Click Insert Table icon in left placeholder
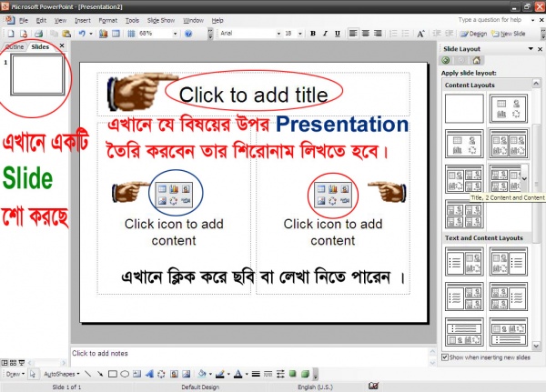 (162, 188)
